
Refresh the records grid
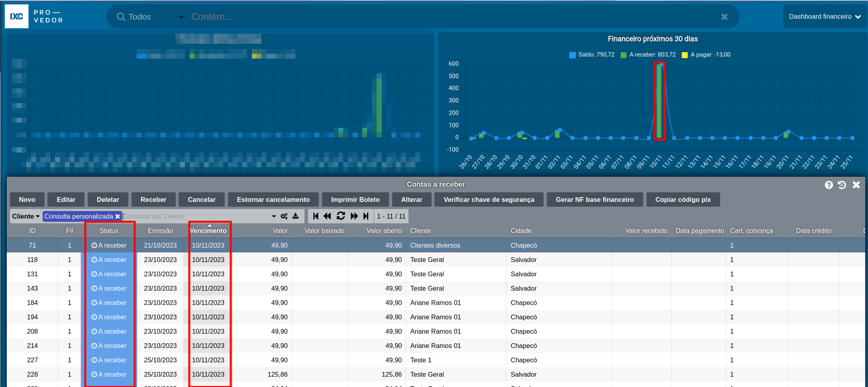pyautogui.click(x=341, y=216)
